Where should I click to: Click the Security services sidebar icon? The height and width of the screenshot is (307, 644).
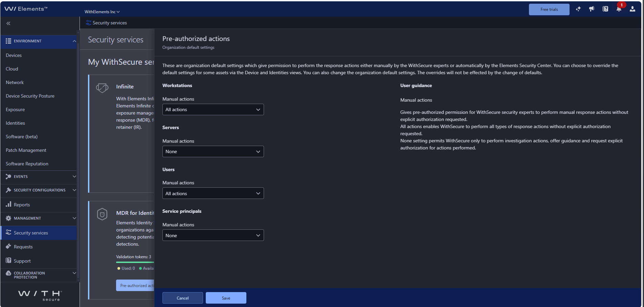[x=8, y=232]
